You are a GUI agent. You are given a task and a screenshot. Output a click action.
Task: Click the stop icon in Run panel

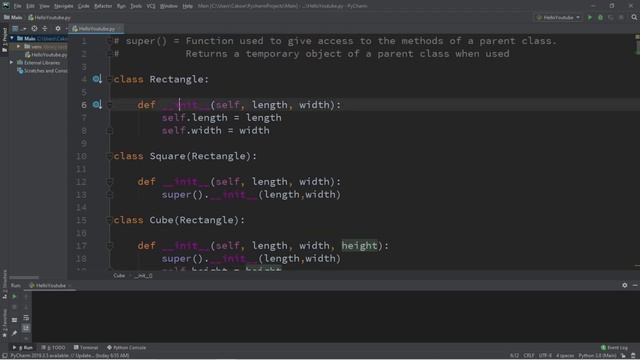coord(14,307)
